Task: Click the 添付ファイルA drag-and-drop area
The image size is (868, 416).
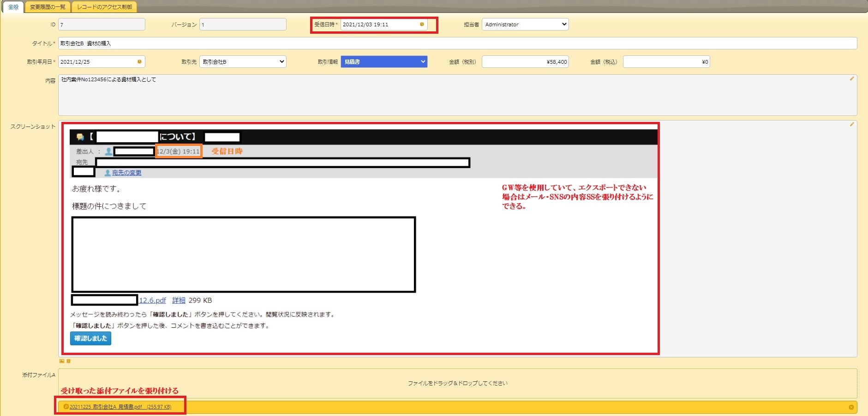Action: pos(457,383)
